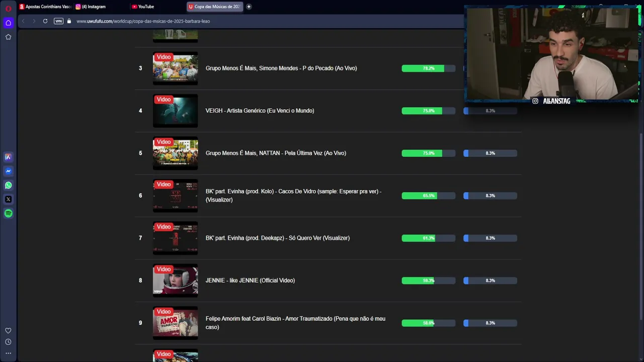The width and height of the screenshot is (644, 362).
Task: View site security lock info
Action: pyautogui.click(x=69, y=21)
